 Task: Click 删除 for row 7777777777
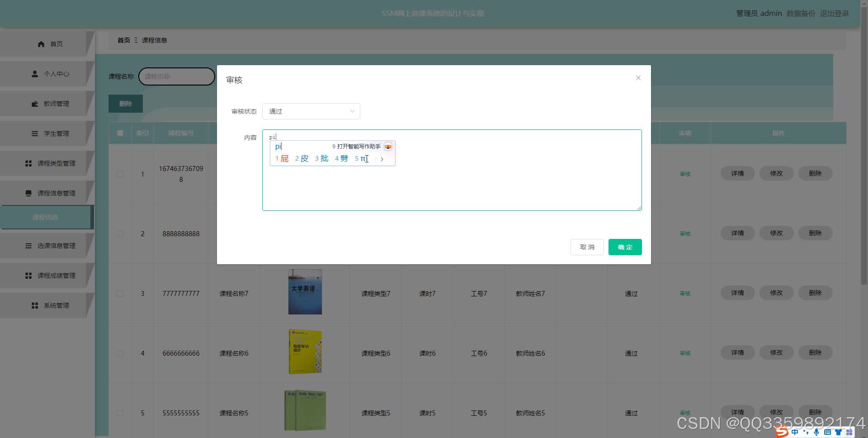(x=815, y=293)
